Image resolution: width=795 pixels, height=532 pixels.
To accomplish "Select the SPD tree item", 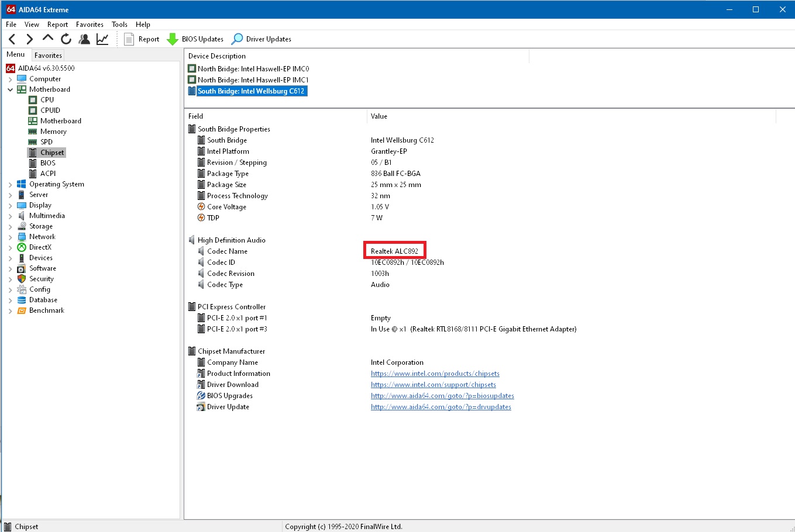I will tap(46, 142).
